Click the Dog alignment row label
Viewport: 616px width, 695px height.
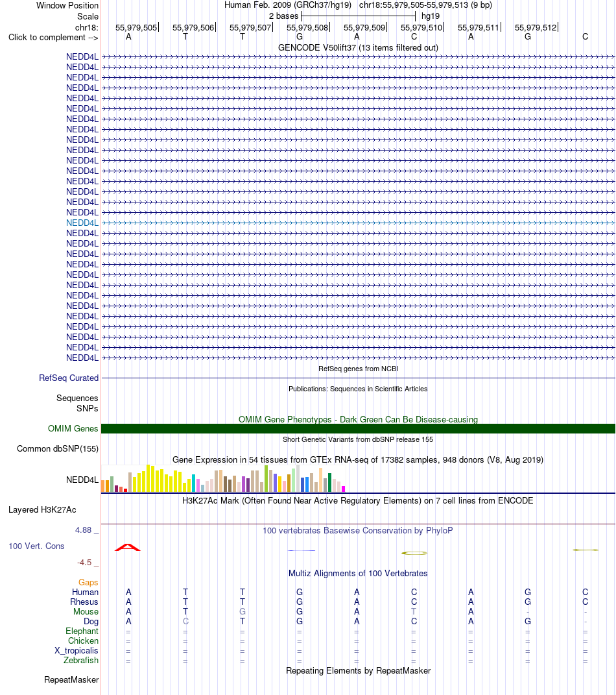point(91,622)
